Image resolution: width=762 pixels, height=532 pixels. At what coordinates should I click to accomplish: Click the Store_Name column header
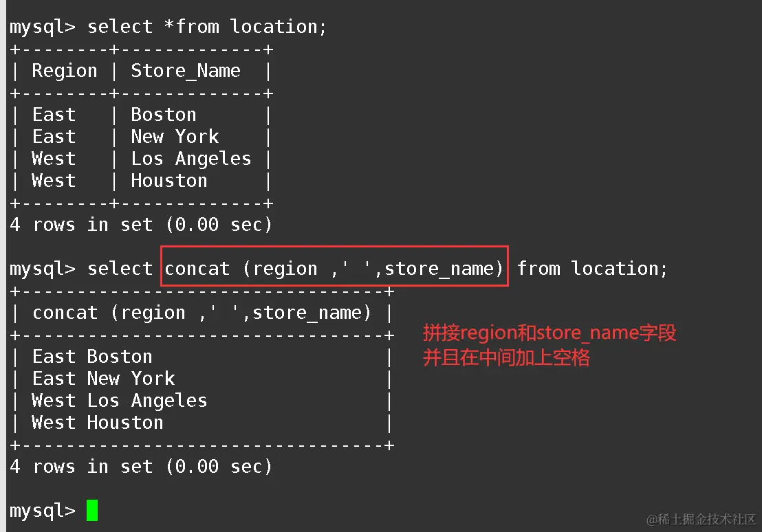coord(186,71)
